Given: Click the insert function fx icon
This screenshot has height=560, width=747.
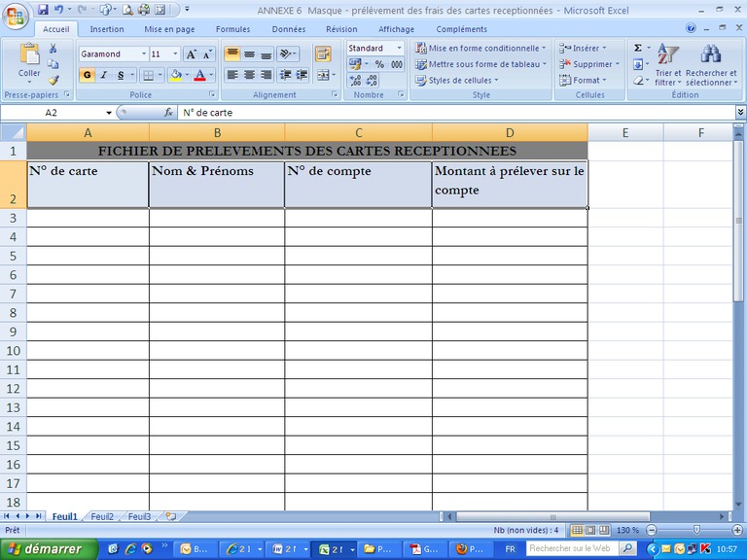Looking at the screenshot, I should click(x=168, y=113).
